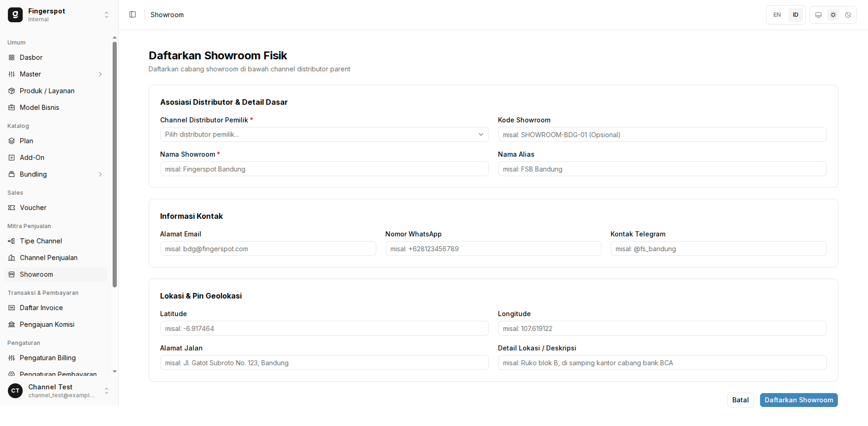Expand the Master submenu chevron
The height and width of the screenshot is (426, 868).
(x=100, y=74)
